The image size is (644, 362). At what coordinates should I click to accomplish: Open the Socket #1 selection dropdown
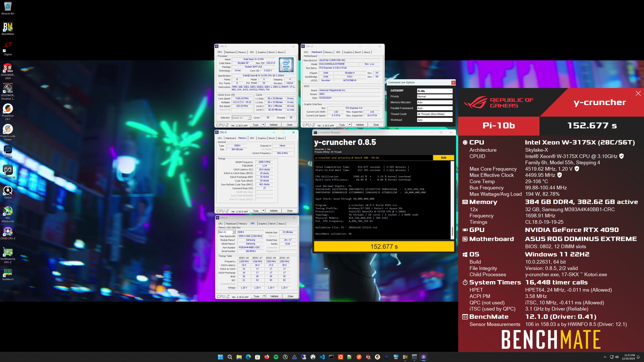point(241,118)
